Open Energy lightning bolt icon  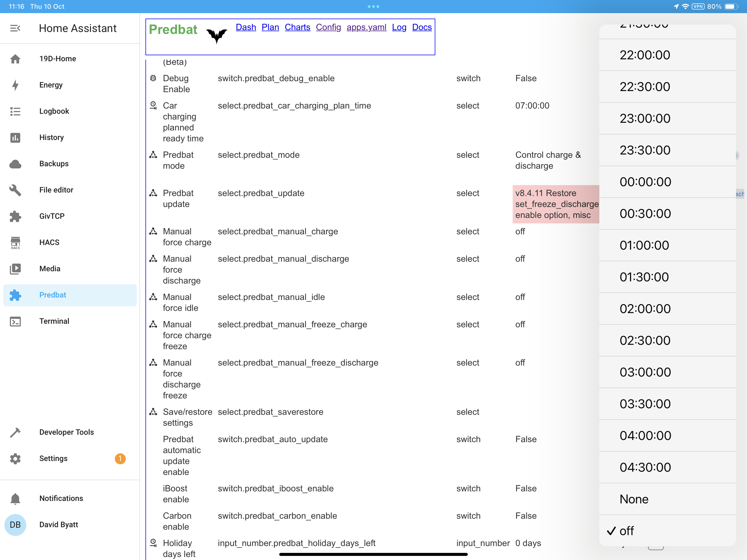[15, 85]
